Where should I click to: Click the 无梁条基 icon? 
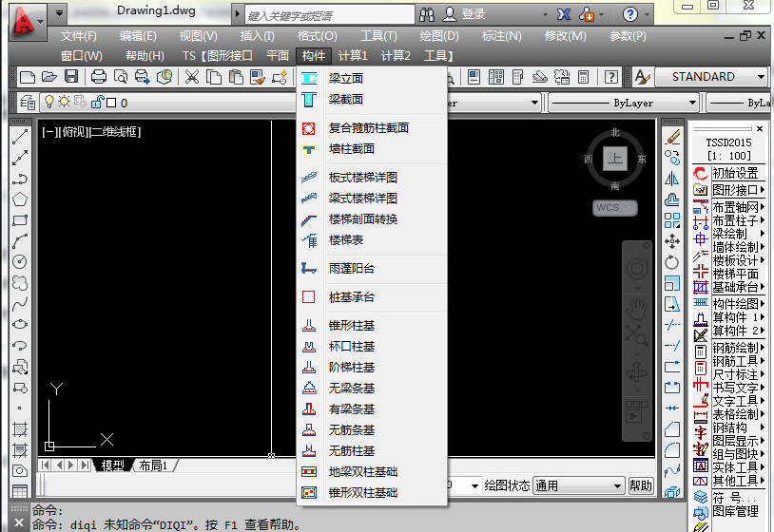[309, 389]
